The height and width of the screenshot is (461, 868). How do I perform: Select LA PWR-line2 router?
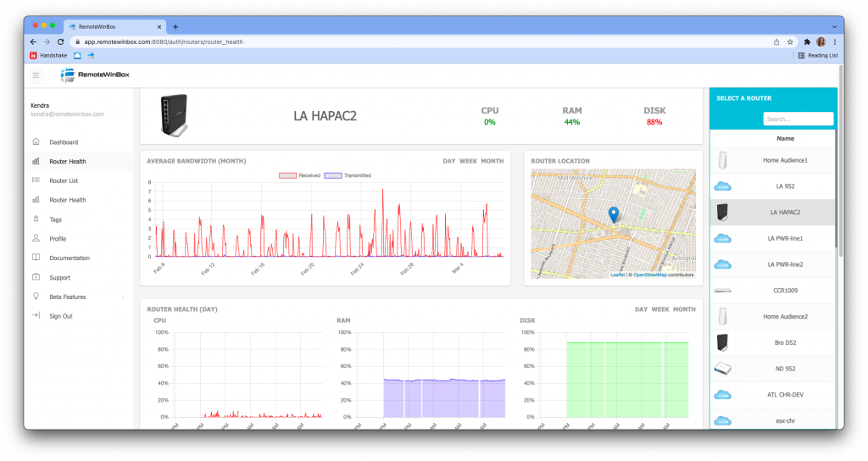(x=773, y=264)
